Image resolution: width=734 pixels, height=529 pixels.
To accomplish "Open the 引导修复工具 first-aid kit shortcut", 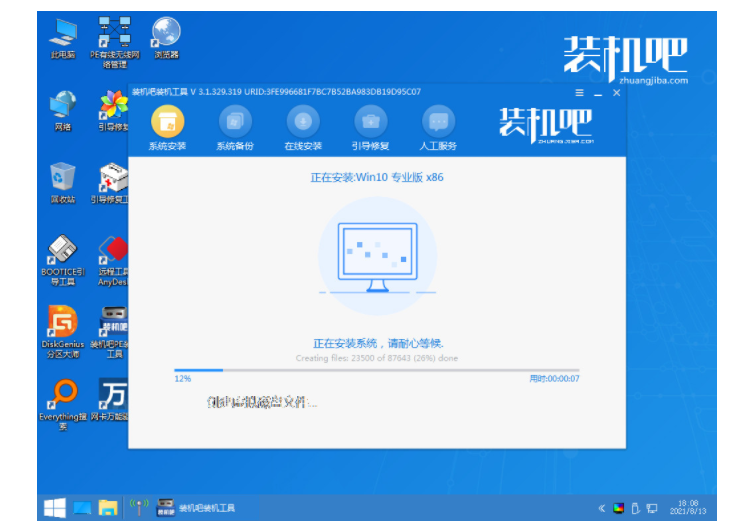I will [110, 183].
